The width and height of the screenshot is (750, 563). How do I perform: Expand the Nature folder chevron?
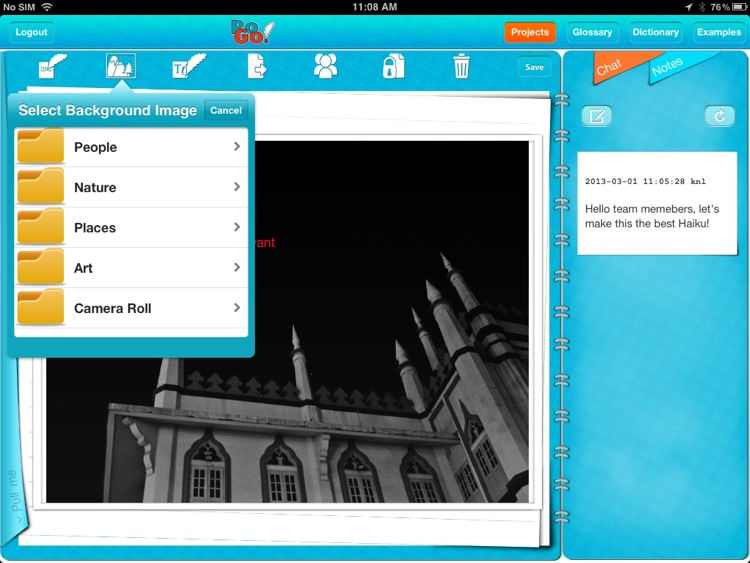(x=237, y=187)
